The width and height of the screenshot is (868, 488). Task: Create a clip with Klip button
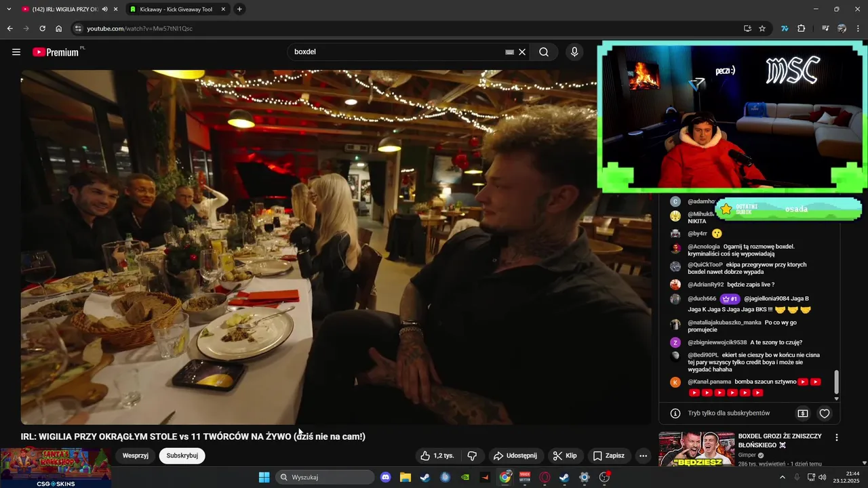565,456
